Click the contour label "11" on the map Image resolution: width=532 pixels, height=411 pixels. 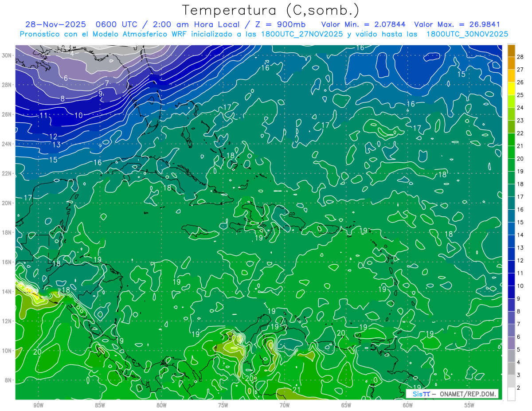(x=43, y=115)
